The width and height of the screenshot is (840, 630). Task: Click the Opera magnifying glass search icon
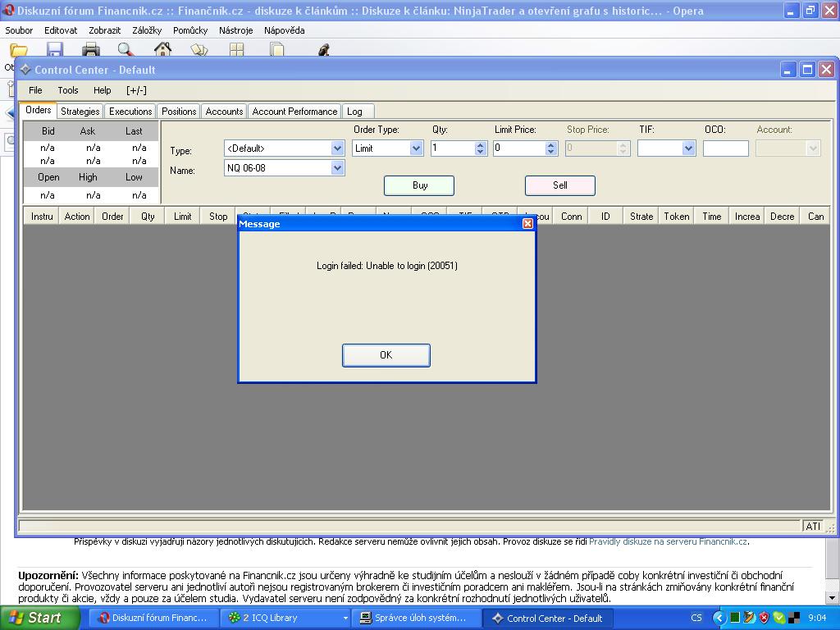[126, 51]
